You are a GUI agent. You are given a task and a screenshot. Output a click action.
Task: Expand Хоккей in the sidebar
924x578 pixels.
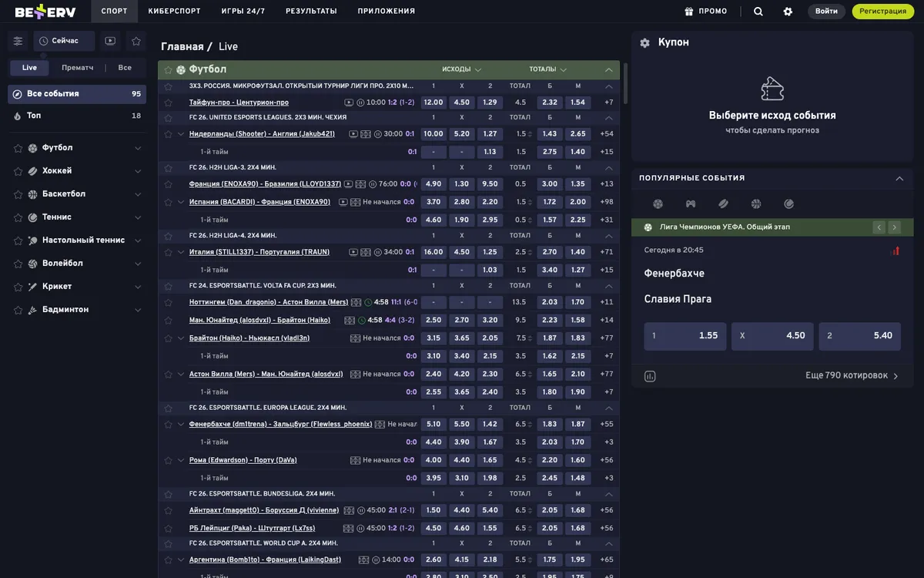pyautogui.click(x=138, y=171)
